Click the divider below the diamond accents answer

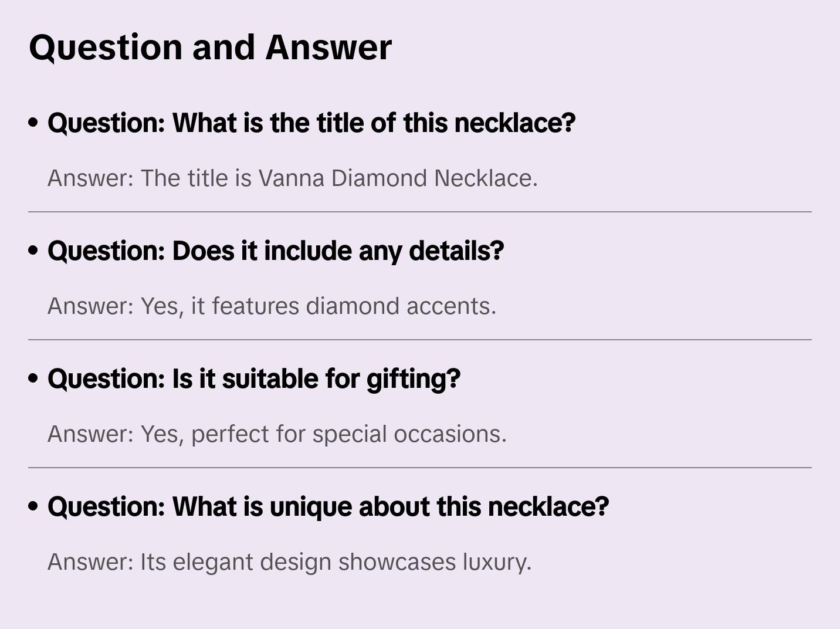coord(420,340)
